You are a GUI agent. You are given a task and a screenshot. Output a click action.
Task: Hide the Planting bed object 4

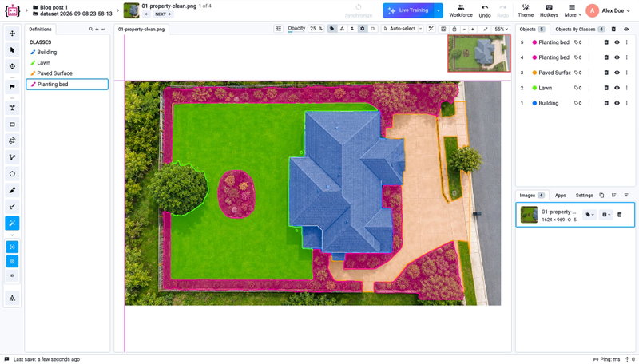(617, 57)
